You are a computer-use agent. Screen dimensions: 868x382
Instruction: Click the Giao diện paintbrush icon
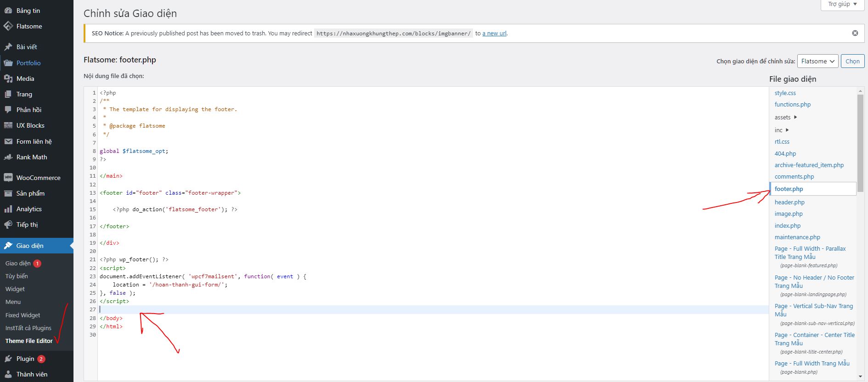click(x=8, y=246)
